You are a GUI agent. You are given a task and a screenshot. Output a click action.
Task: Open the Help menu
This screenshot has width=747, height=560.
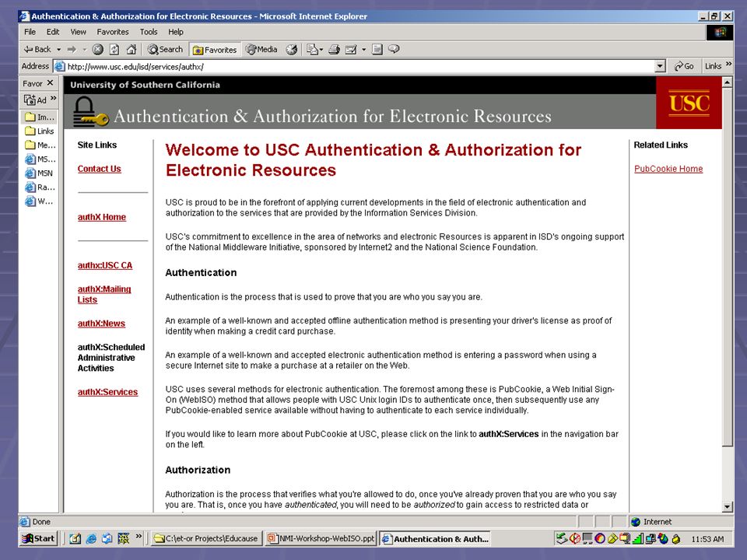tap(175, 32)
